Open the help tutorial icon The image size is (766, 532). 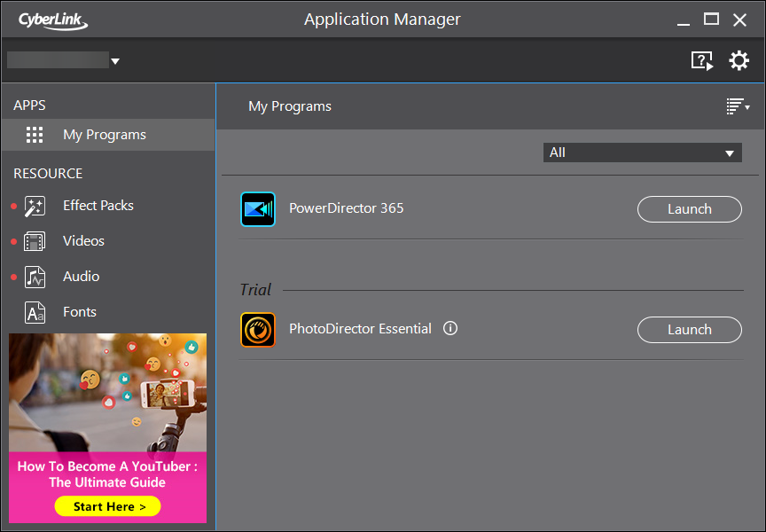pyautogui.click(x=702, y=61)
